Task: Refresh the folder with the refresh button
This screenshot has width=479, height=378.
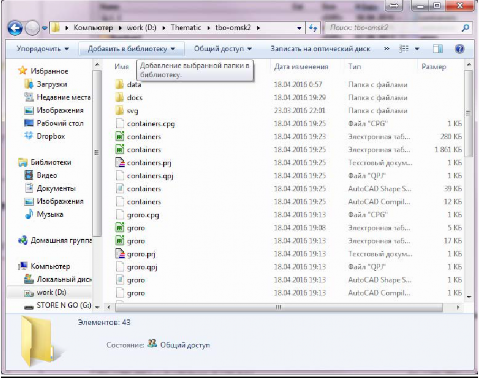Action: tap(313, 28)
